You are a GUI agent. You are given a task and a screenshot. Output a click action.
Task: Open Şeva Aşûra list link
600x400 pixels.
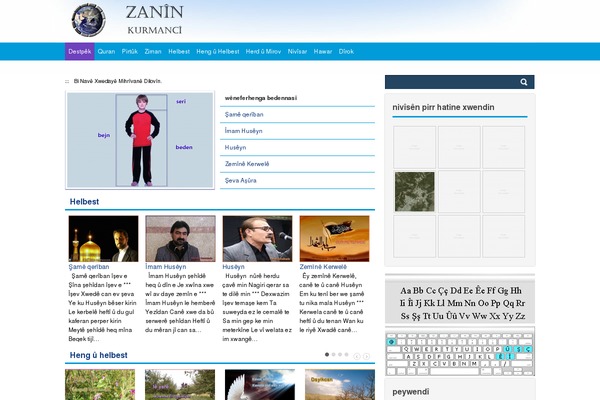click(x=240, y=180)
